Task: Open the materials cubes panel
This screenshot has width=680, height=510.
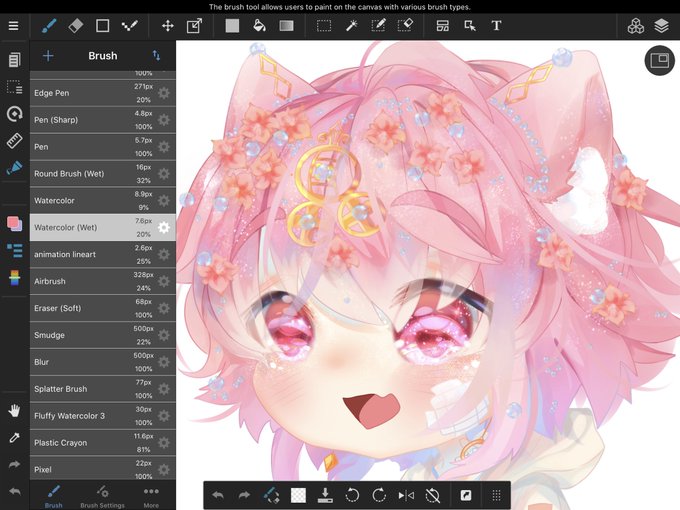Action: [x=635, y=26]
